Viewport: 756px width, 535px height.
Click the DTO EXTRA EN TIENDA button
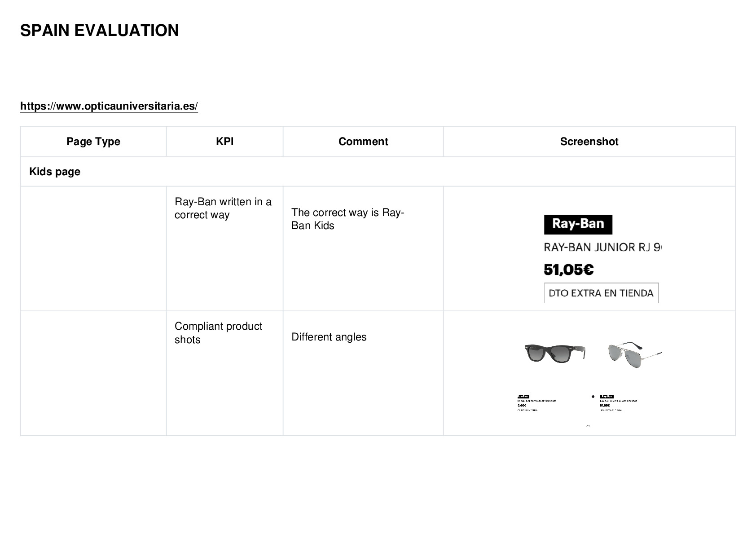[601, 293]
